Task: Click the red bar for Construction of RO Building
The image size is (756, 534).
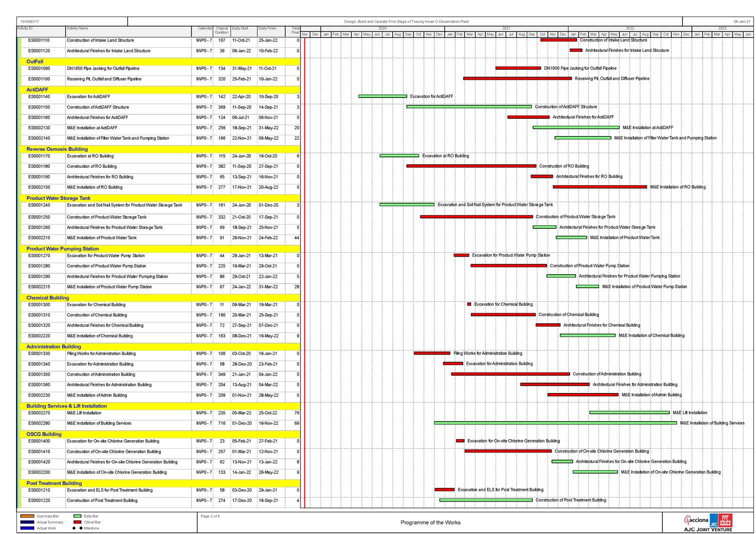Action: [x=471, y=166]
